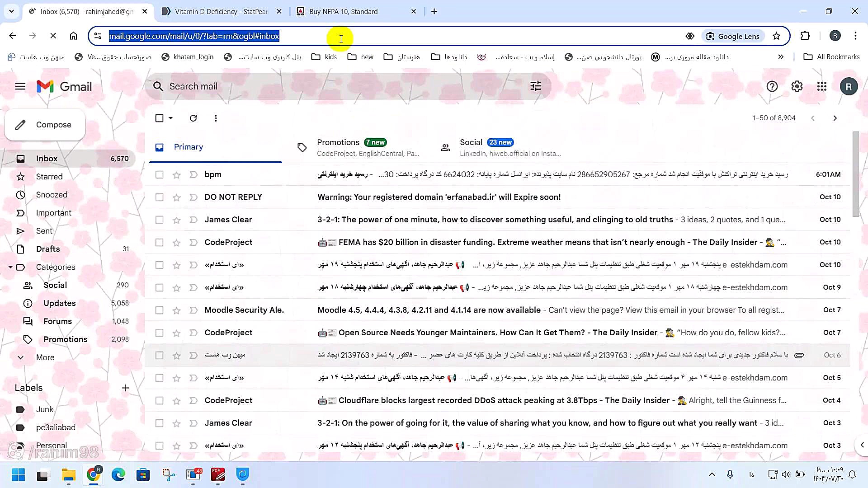Screen dimensions: 868x488
Task: Show more bookmarks with double-chevron
Action: 781,57
